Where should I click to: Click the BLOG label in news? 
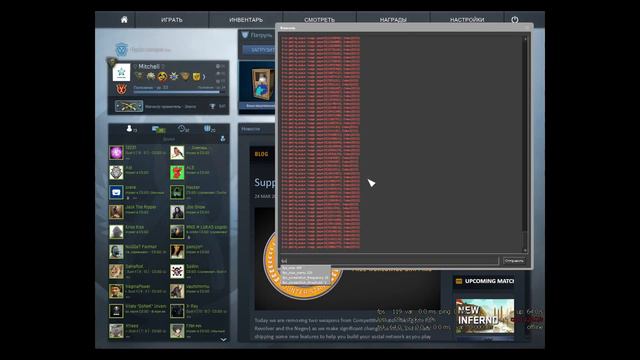tap(261, 154)
